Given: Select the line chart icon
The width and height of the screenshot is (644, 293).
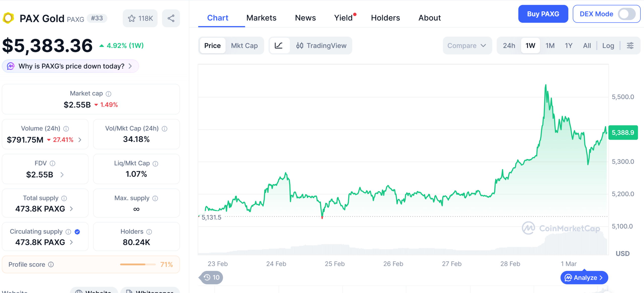Looking at the screenshot, I should [x=279, y=46].
